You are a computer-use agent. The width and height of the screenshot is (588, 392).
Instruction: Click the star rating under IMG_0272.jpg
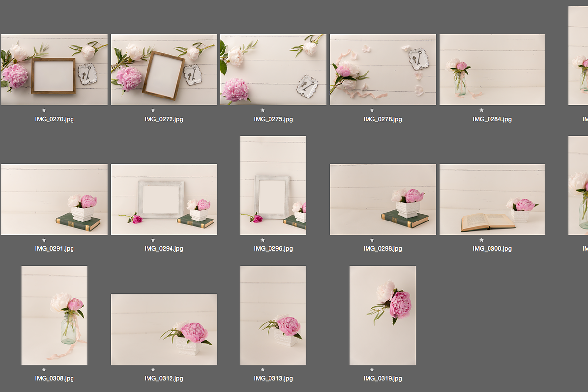tap(153, 110)
